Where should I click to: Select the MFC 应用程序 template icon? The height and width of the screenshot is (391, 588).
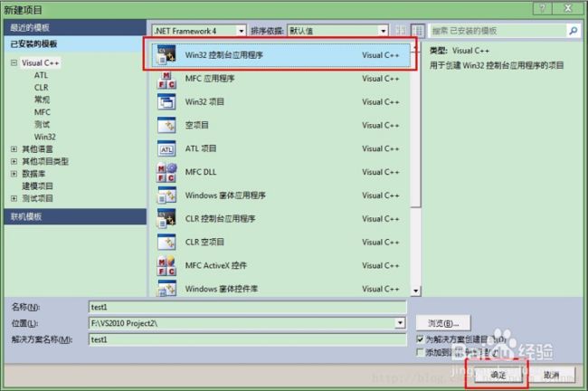click(x=166, y=79)
